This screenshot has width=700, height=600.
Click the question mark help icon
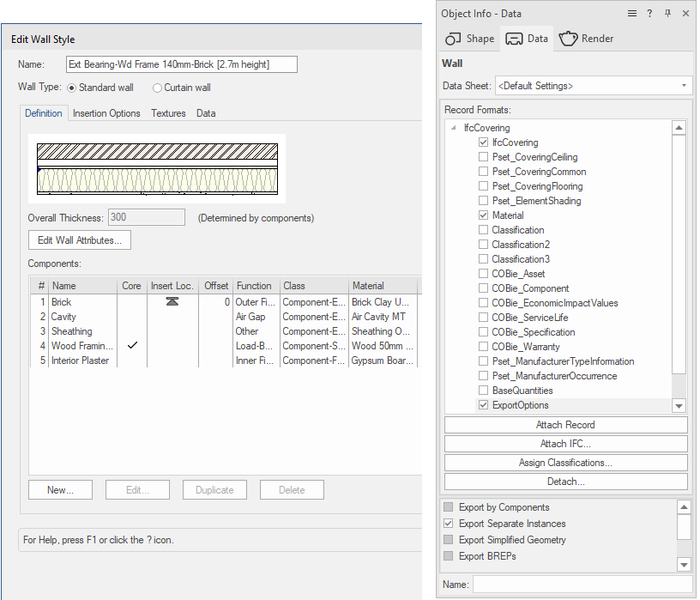click(651, 14)
